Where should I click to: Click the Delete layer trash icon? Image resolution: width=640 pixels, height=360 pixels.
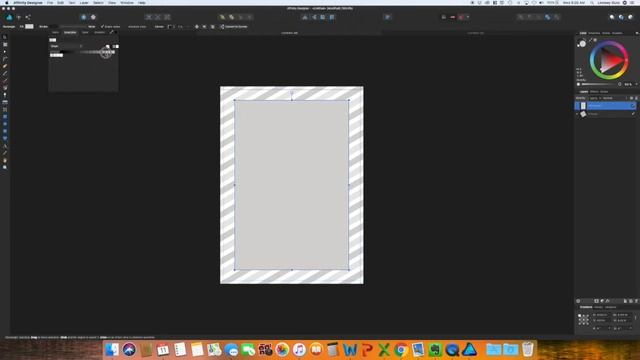pyautogui.click(x=636, y=301)
